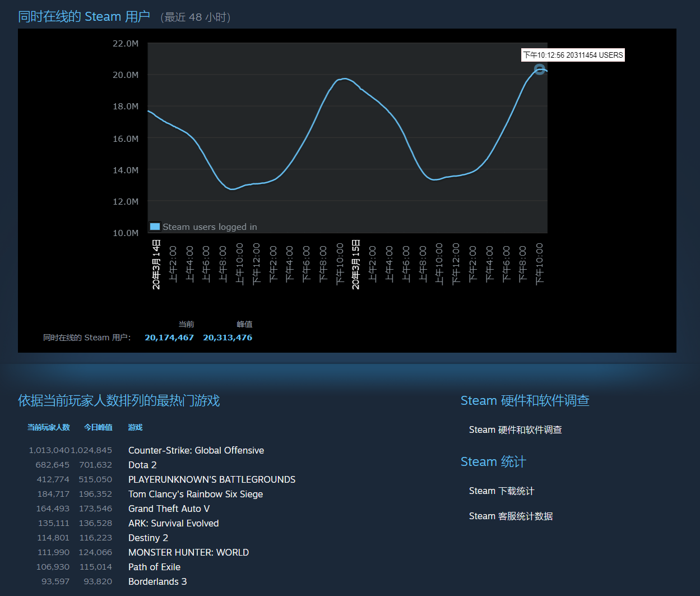Screen dimensions: 700x596
Task: Open Tom Clancy's Rainbow Six Siege link
Action: tap(196, 494)
